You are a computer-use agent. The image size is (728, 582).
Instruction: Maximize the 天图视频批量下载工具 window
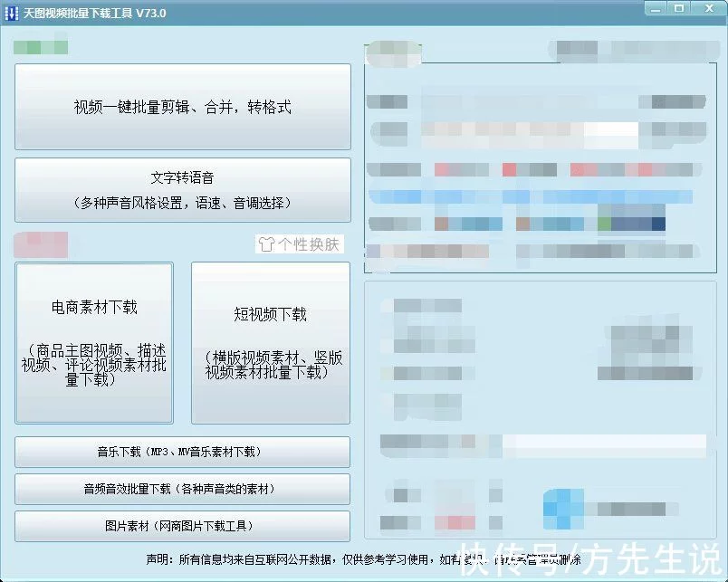(x=679, y=8)
